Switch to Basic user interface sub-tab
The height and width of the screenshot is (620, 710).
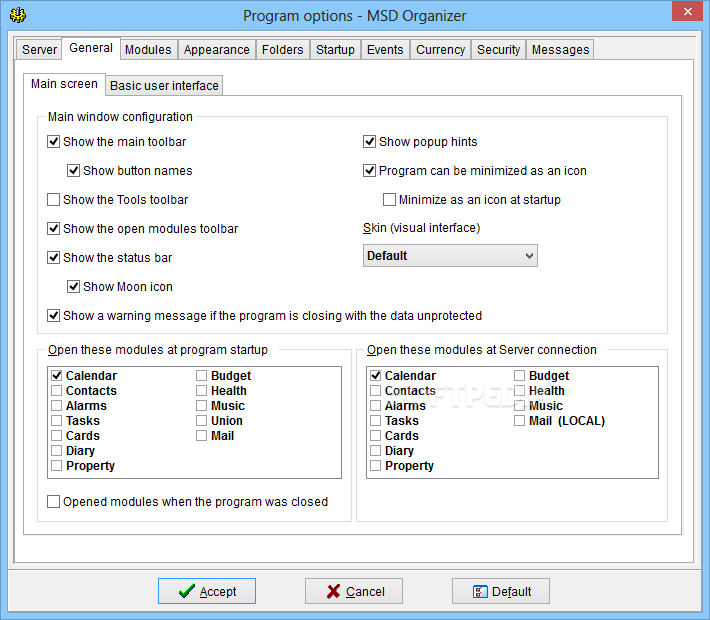164,86
